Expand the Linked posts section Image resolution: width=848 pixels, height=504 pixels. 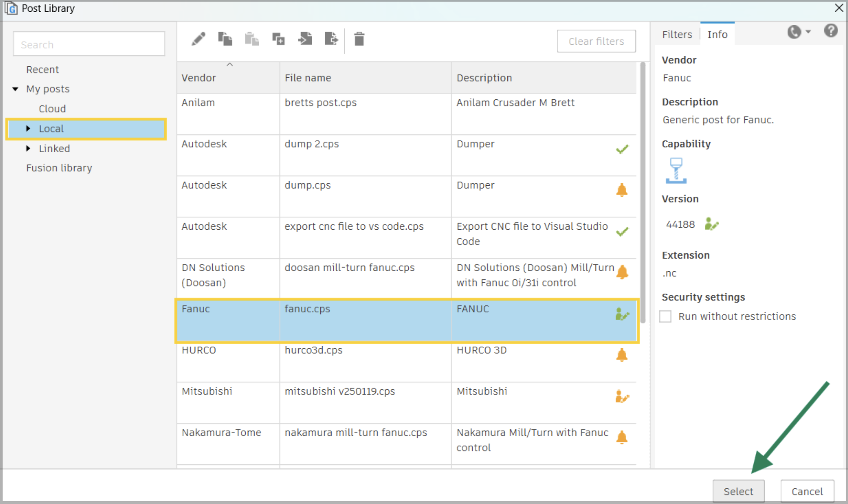click(28, 148)
